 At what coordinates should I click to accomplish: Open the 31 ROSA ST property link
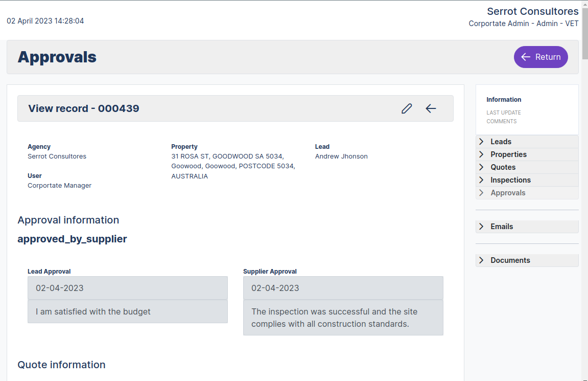(x=227, y=156)
